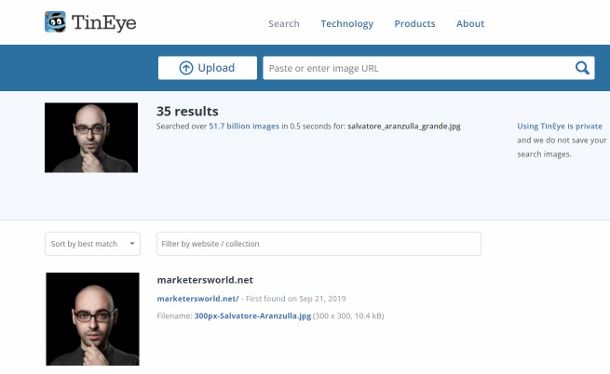Select the First found on Sep 21, 2019 text
The width and height of the screenshot is (610, 374).
click(296, 299)
